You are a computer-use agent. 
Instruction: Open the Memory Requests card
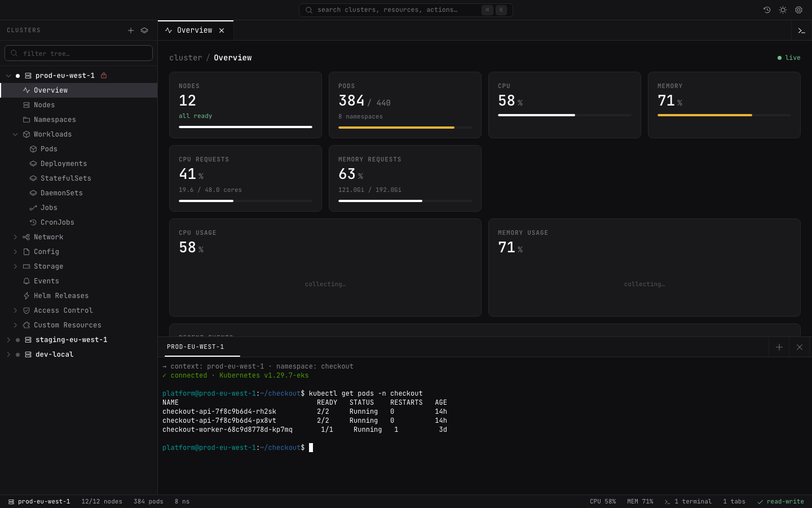coord(405,178)
